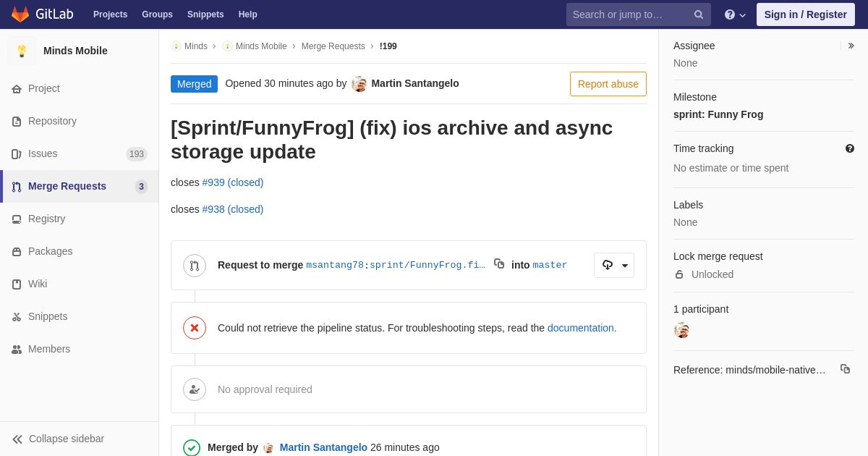Copy the source branch name

pyautogui.click(x=499, y=263)
